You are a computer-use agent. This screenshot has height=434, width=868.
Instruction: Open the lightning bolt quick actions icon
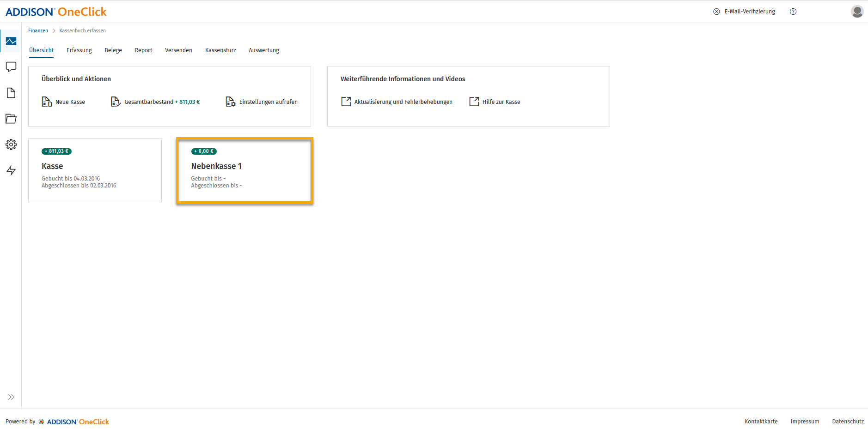11,170
